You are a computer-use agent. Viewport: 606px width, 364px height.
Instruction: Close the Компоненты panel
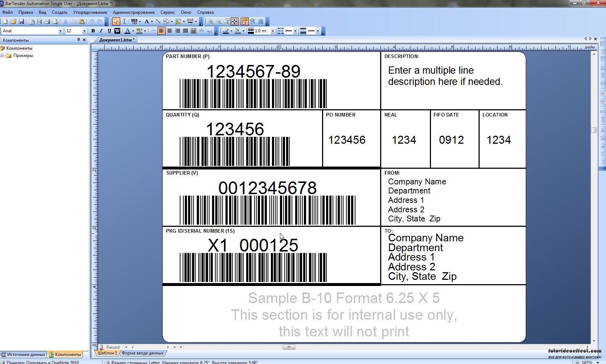pos(84,40)
